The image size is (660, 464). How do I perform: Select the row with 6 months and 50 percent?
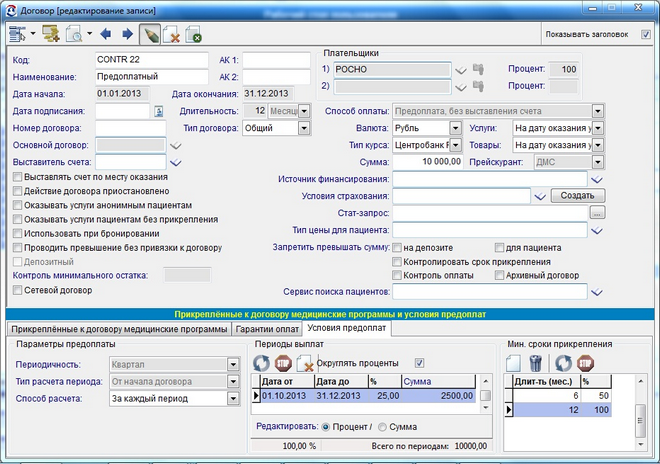(558, 396)
